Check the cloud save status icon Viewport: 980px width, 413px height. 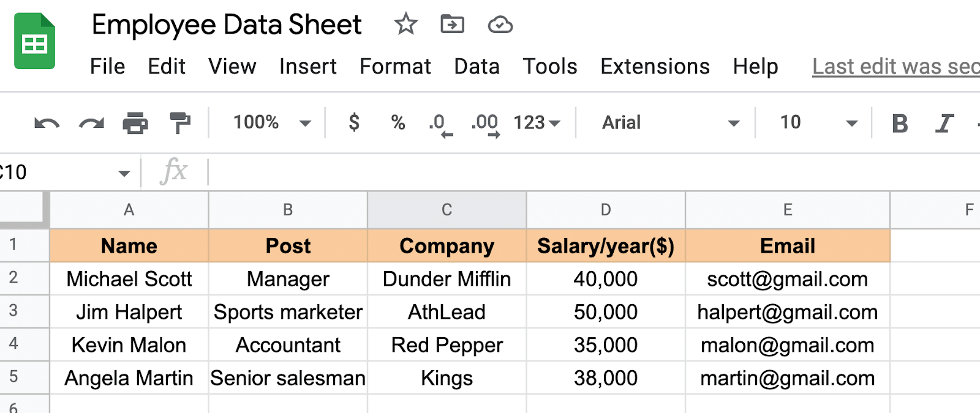(x=500, y=25)
